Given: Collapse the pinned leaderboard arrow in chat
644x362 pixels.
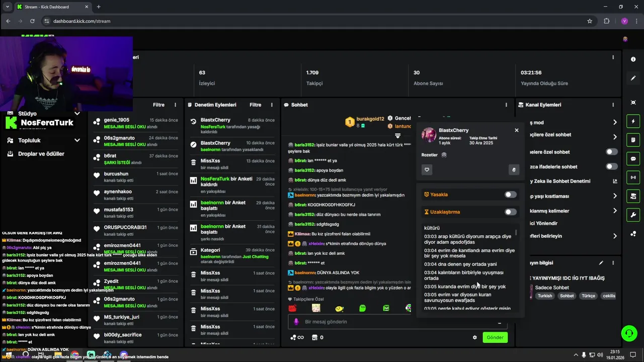Looking at the screenshot, I should [x=397, y=136].
